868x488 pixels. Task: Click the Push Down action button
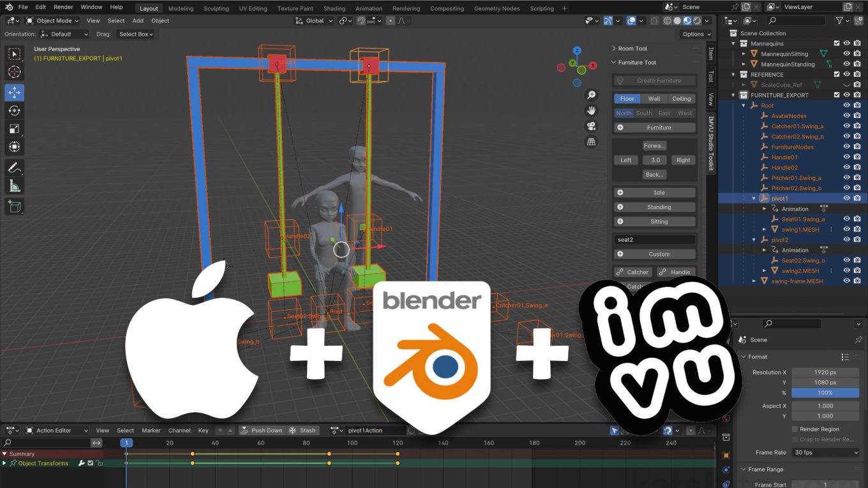(x=261, y=430)
